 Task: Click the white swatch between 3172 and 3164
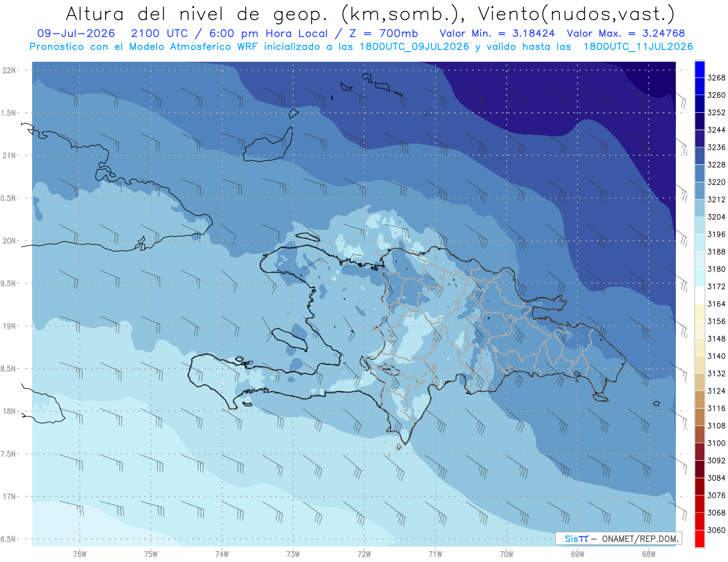[699, 295]
